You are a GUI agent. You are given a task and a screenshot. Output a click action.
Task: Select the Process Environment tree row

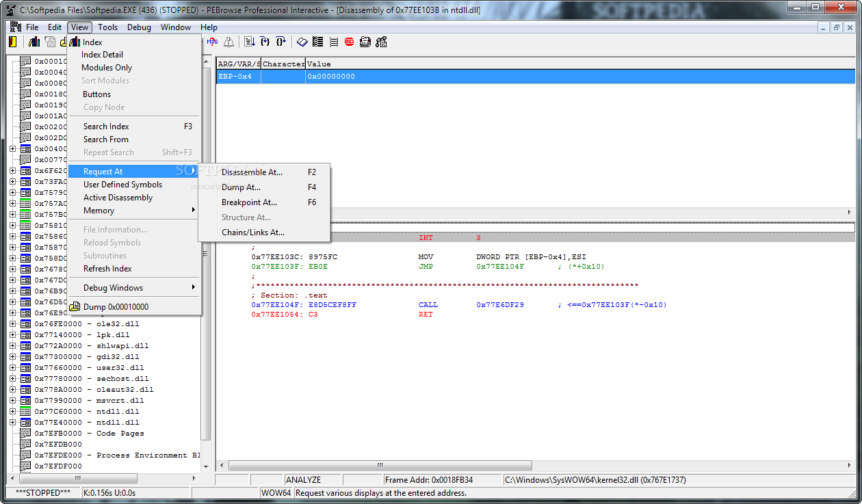click(117, 455)
